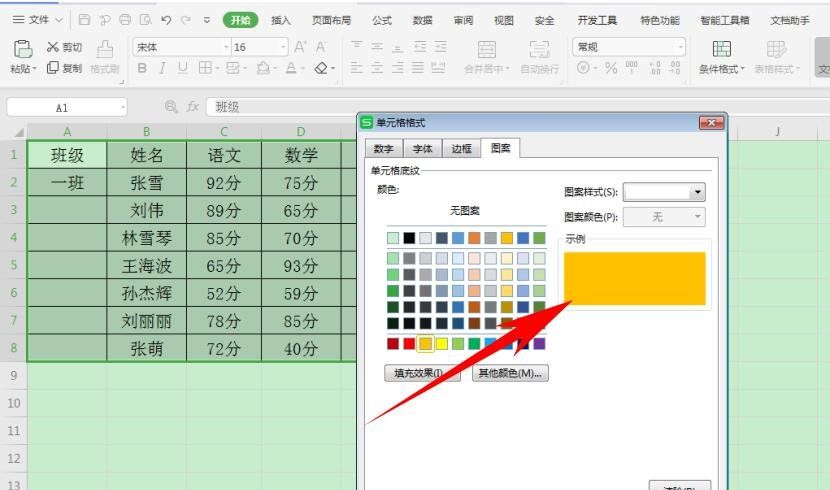Expand the quick access toolbar options arrow
Viewport: 830px width, 490px height.
pyautogui.click(x=206, y=20)
